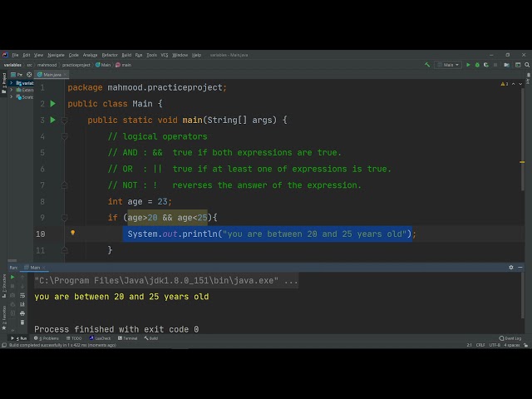Expand the External Libraries tree node
This screenshot has height=399, width=532.
coord(11,90)
